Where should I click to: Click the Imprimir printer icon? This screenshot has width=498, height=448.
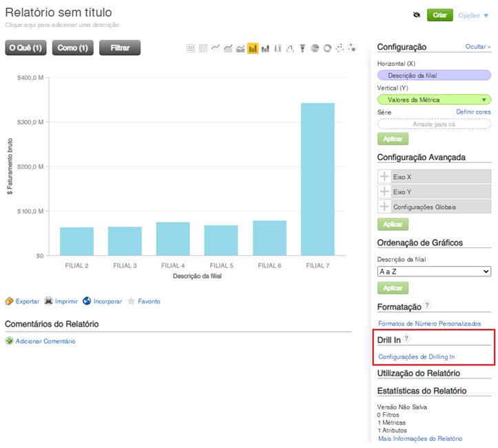click(x=49, y=301)
